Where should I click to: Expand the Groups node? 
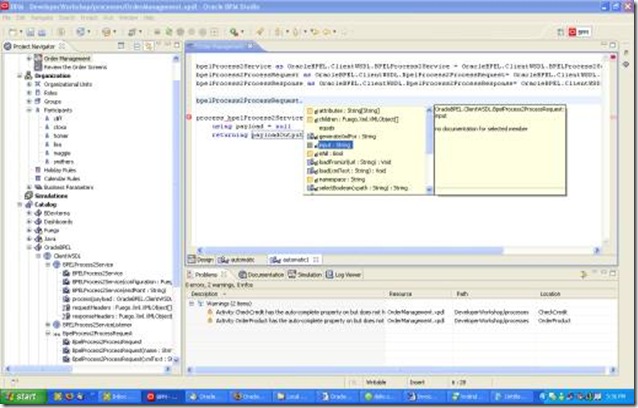click(x=29, y=101)
